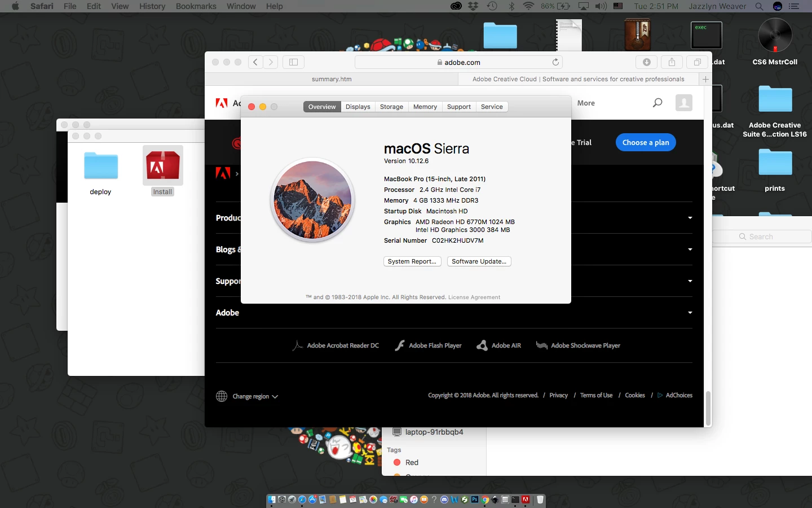Click System Report button
Screen dimensions: 812x508
pos(412,261)
